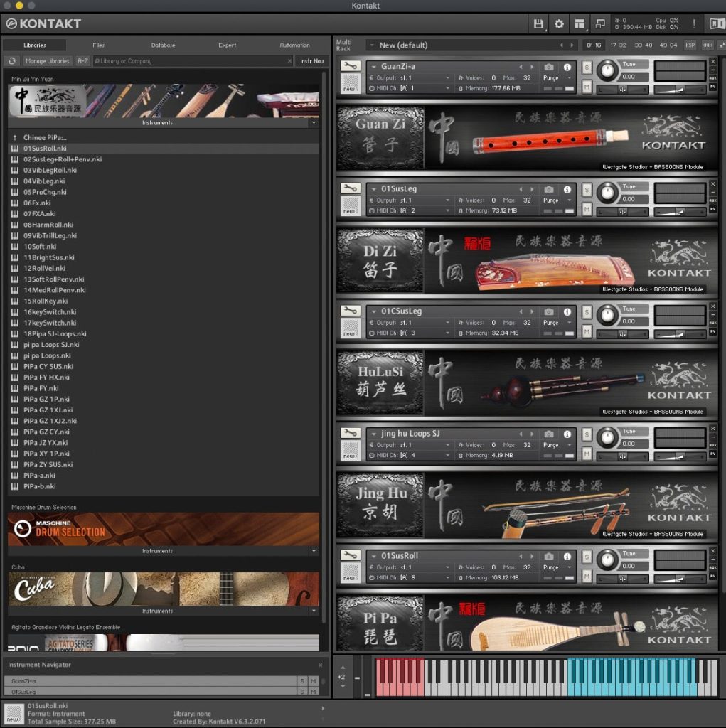Mute the 01SusLeg instrument
Viewport: 726px width, 728px height.
coord(587,209)
